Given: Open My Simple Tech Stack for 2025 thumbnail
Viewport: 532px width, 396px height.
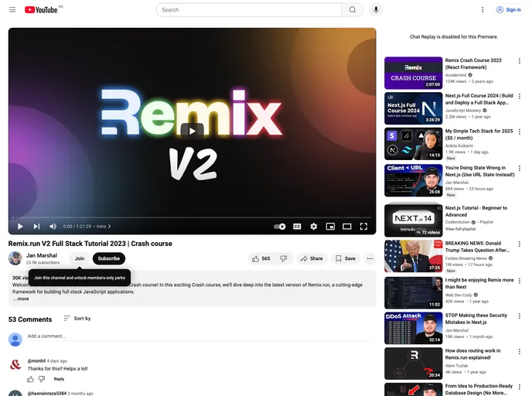Looking at the screenshot, I should click(413, 144).
